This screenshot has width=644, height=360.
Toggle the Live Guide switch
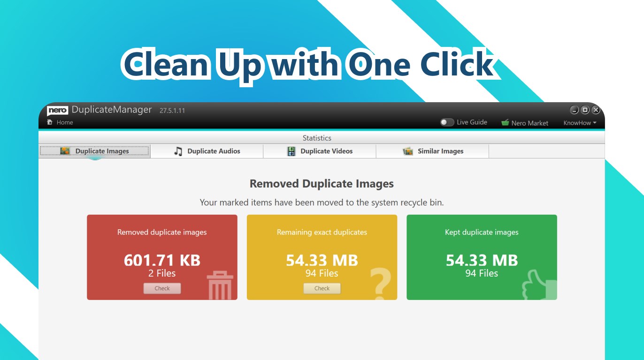coord(447,122)
